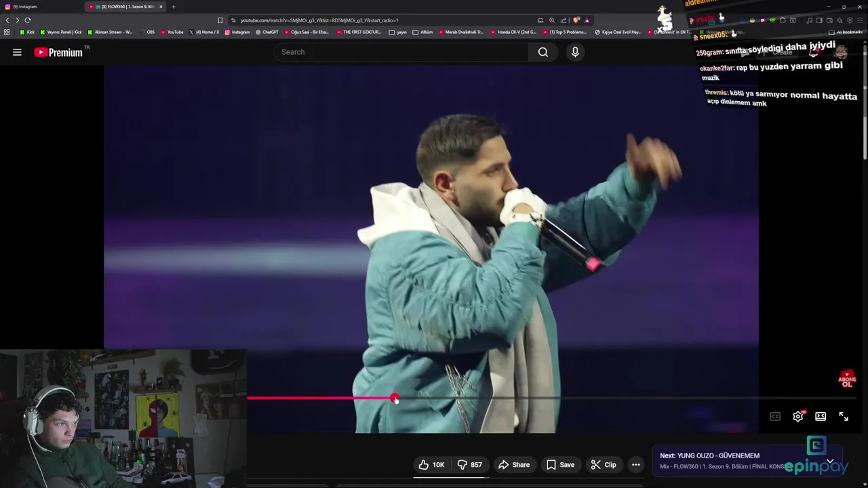Image resolution: width=868 pixels, height=488 pixels.
Task: Dislike the video showing 857
Action: coord(470,464)
